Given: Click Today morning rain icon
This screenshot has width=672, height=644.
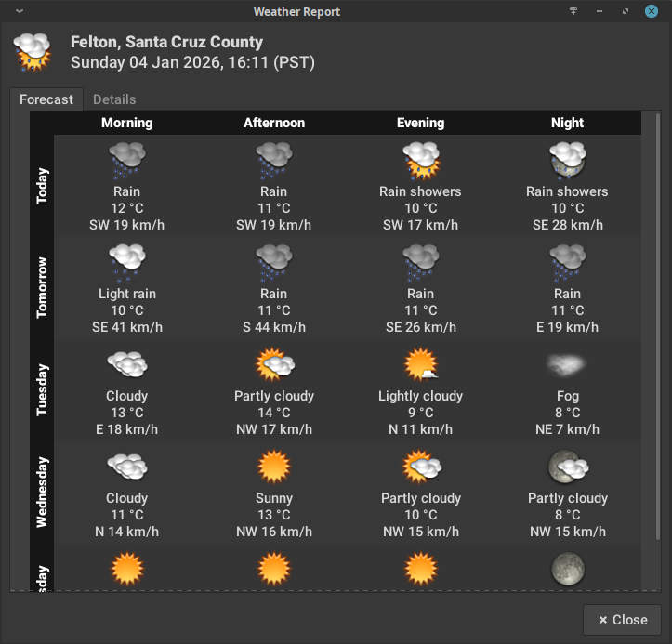Looking at the screenshot, I should (127, 160).
